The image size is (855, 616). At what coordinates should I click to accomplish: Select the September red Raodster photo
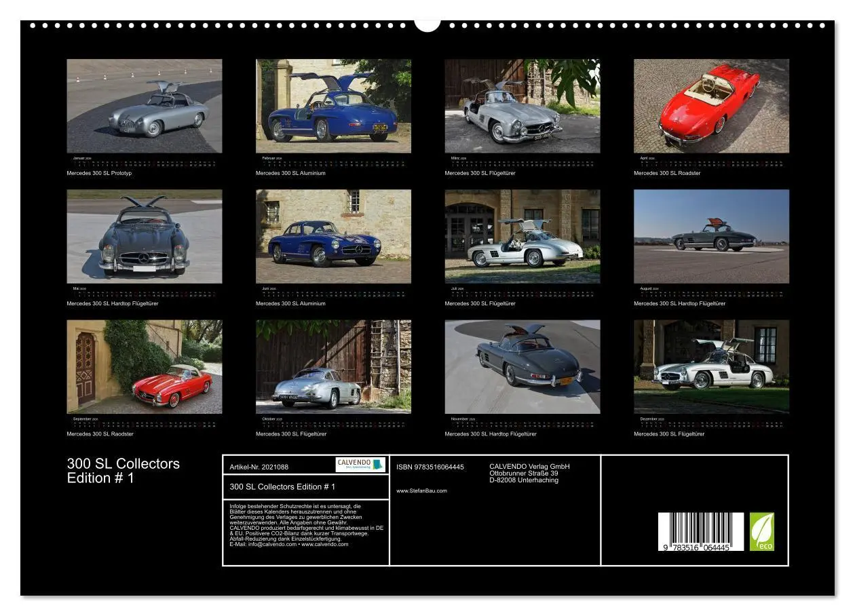tap(144, 366)
